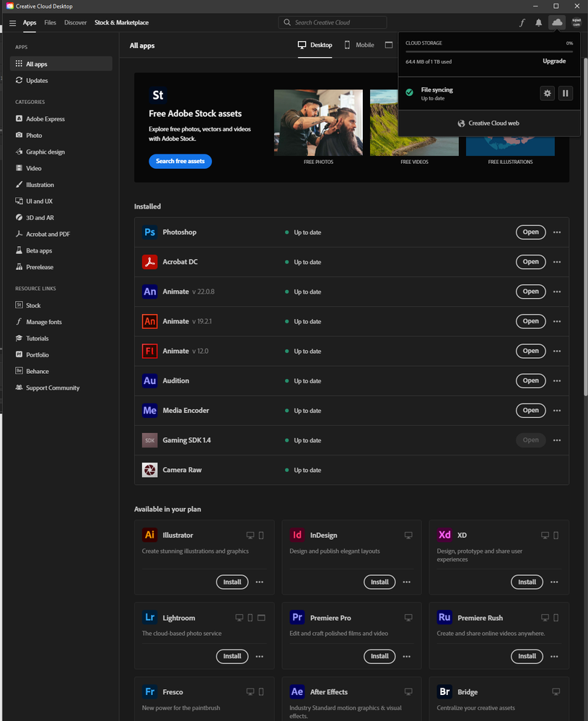Open Adobe Express category

(x=61, y=118)
